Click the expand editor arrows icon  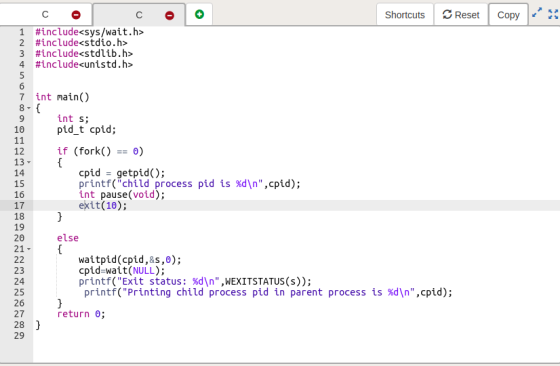tap(536, 13)
